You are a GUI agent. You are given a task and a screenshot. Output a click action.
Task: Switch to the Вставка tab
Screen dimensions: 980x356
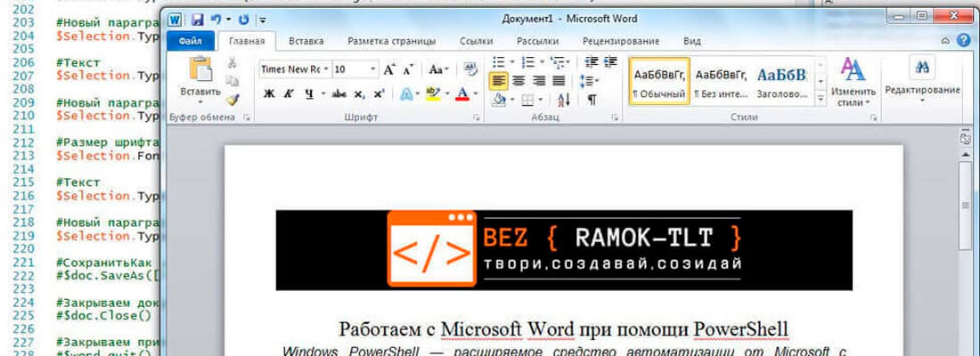point(306,41)
